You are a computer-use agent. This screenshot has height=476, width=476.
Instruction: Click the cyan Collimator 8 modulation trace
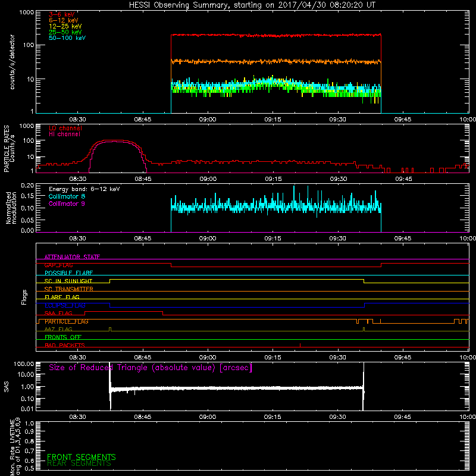(x=276, y=207)
